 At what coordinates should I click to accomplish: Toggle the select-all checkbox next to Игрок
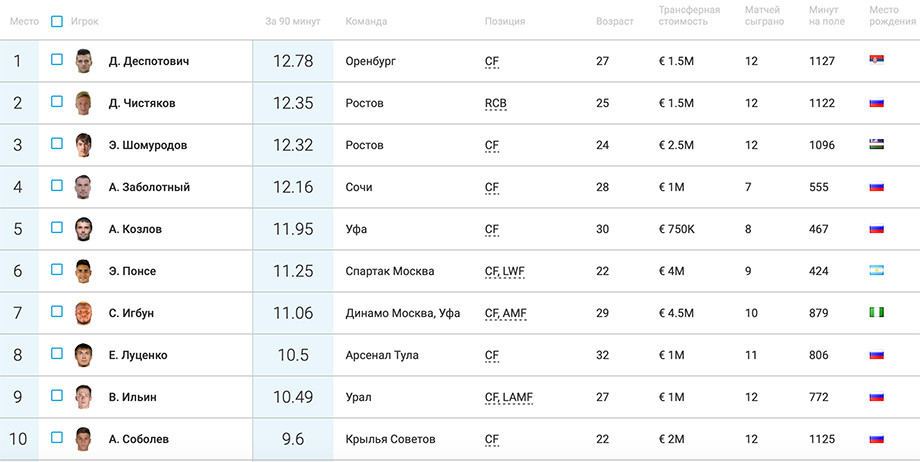click(x=56, y=22)
